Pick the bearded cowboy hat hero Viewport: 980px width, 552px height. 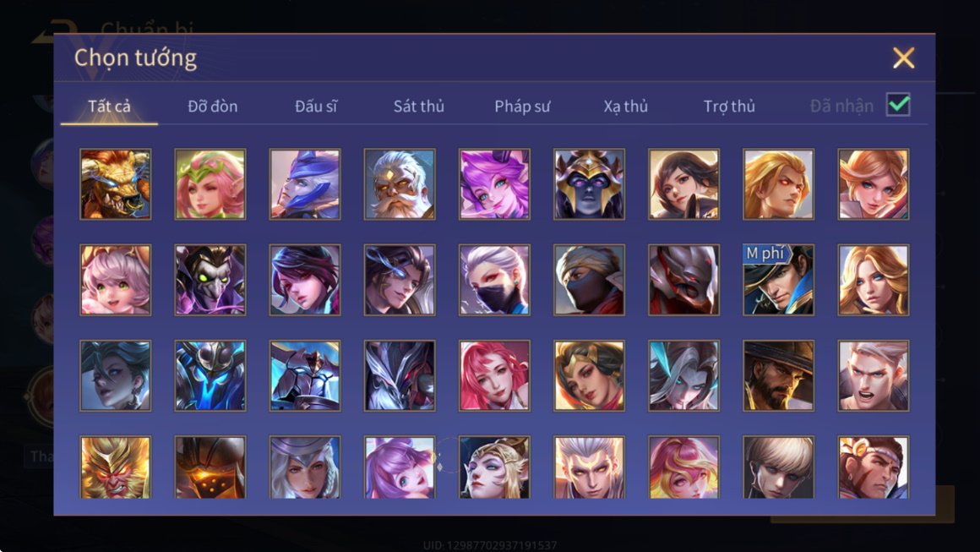coord(778,375)
